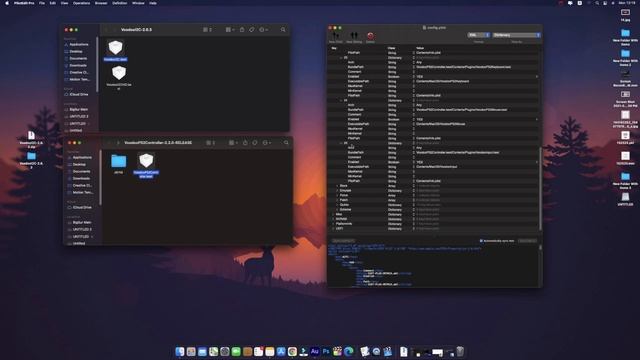Expand the Patch row

337,200
